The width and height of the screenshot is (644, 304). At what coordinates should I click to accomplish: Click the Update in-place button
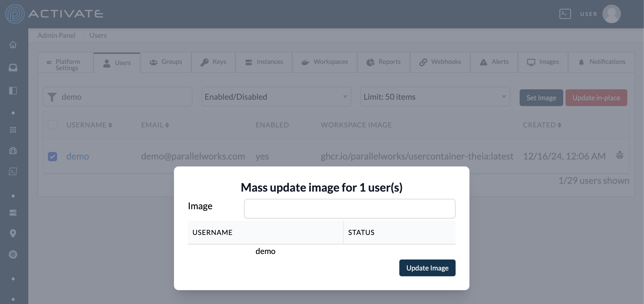coord(596,98)
